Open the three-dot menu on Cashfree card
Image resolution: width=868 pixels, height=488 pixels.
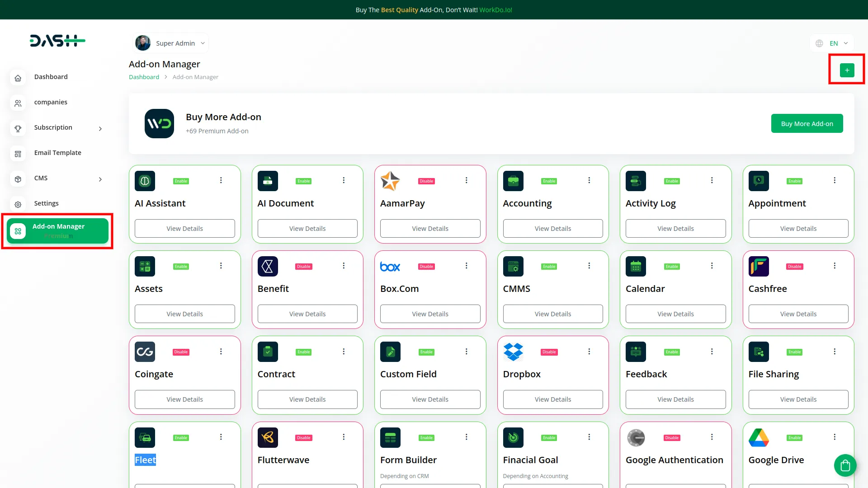[835, 266]
